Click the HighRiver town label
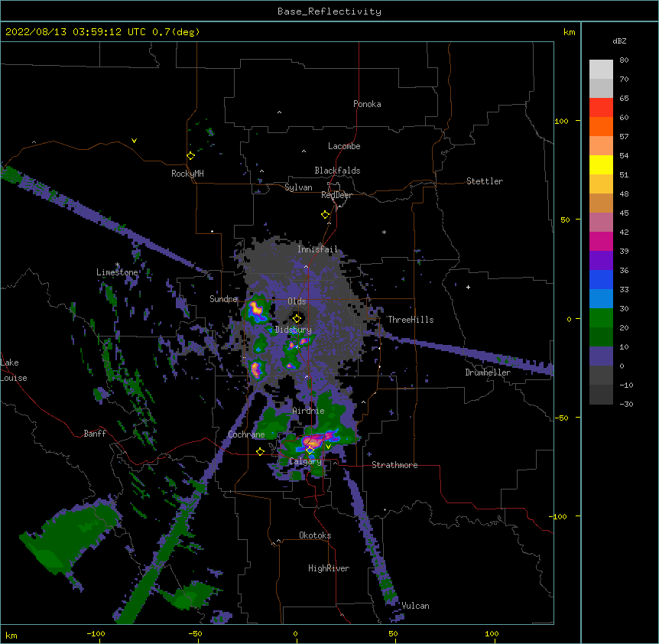659x644 pixels. [x=329, y=568]
